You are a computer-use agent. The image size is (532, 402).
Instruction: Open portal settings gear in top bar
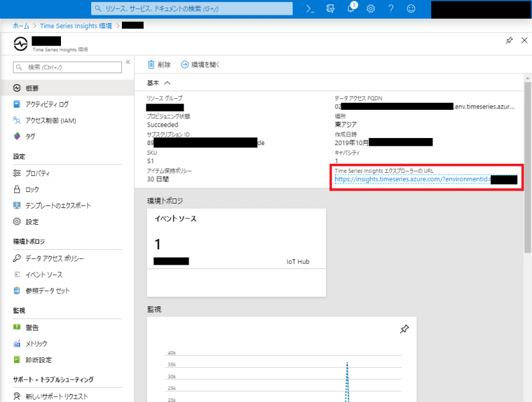370,9
